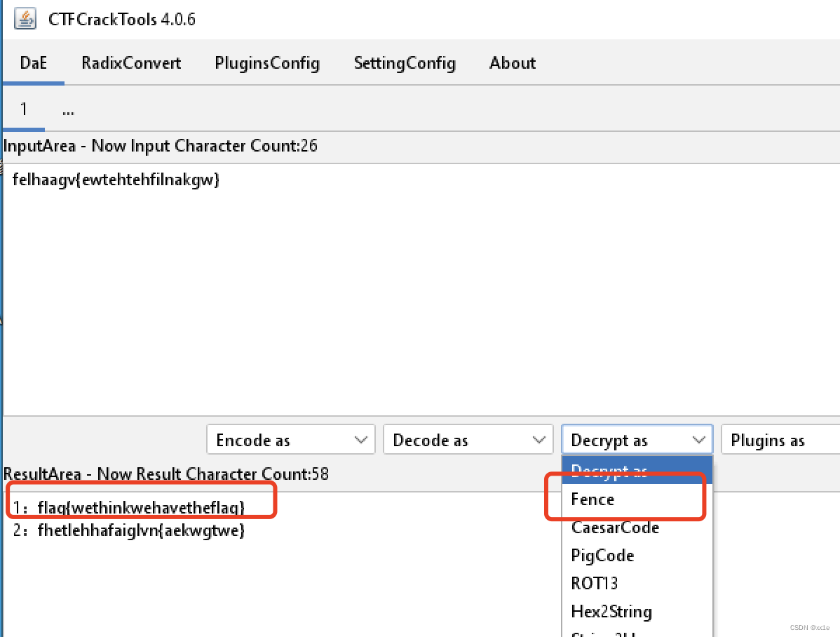Open SettingConfig
The width and height of the screenshot is (840, 637).
point(405,63)
